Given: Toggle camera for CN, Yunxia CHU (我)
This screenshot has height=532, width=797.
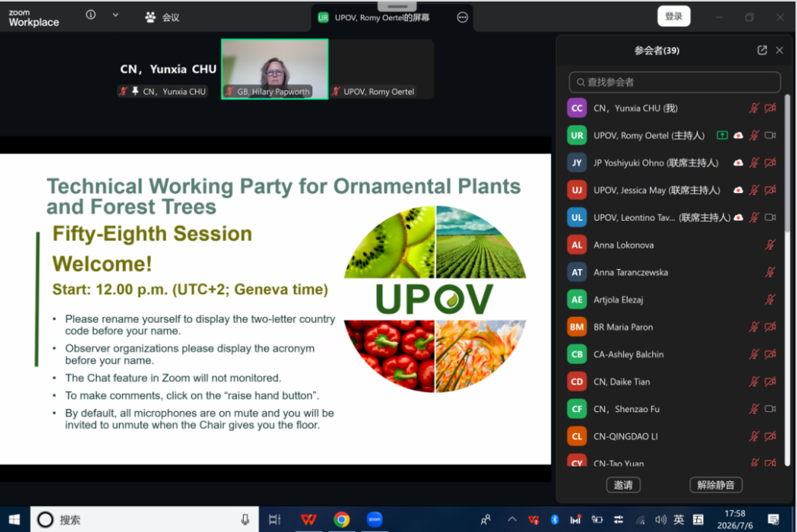Looking at the screenshot, I should tap(770, 108).
